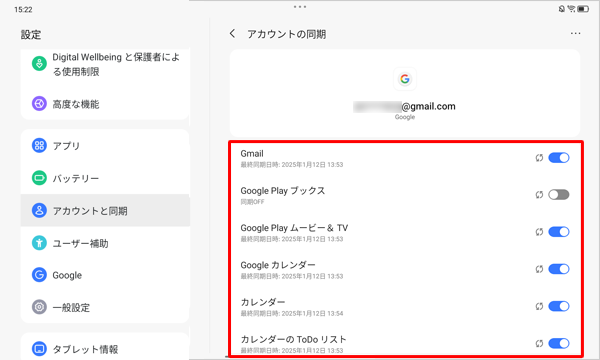Click the Digital Wellbeing green icon
600x360 pixels.
coord(39,64)
